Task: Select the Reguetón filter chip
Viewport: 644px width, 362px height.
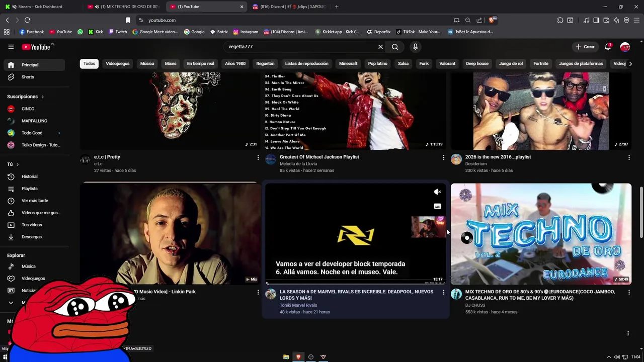Action: click(265, 64)
